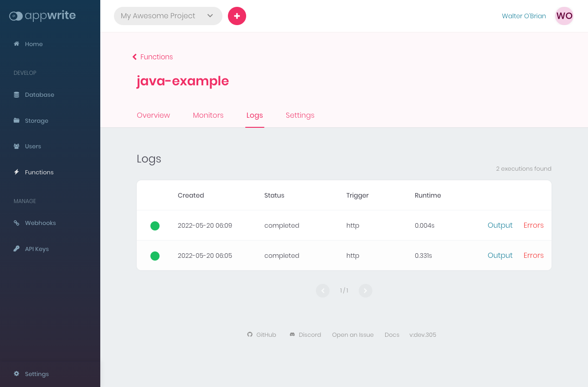Open Errors for the 06:05 execution
Viewport: 588px width, 387px height.
pos(533,256)
